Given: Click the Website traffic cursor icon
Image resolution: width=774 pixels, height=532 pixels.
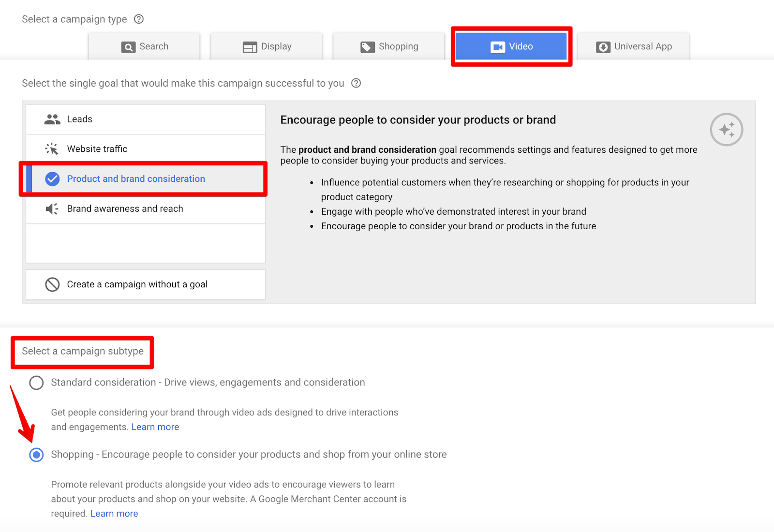Looking at the screenshot, I should [52, 149].
